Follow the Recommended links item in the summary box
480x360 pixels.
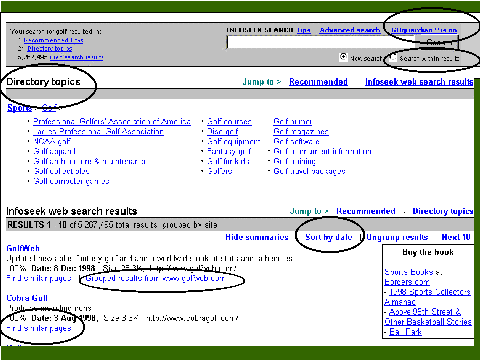click(53, 40)
